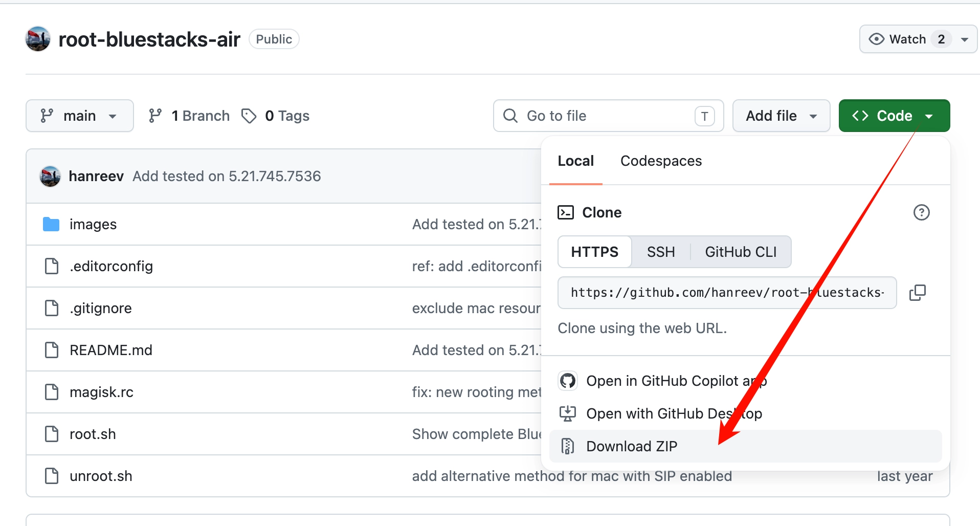Viewport: 980px width, 526px height.
Task: Choose Open with GitHub Desktop
Action: (x=745, y=413)
